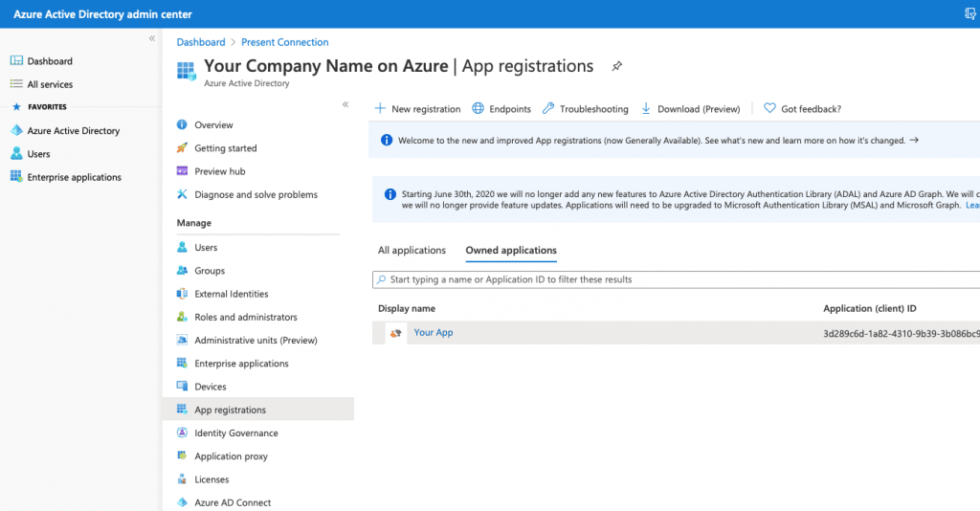Image resolution: width=980 pixels, height=511 pixels.
Task: Click the Devices icon
Action: [182, 386]
